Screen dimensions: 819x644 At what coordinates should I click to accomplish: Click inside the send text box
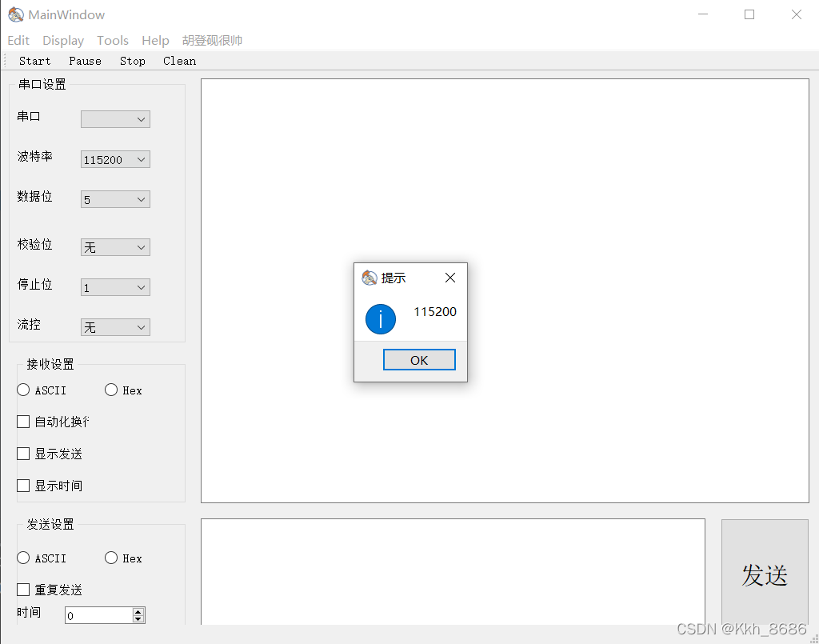click(453, 572)
